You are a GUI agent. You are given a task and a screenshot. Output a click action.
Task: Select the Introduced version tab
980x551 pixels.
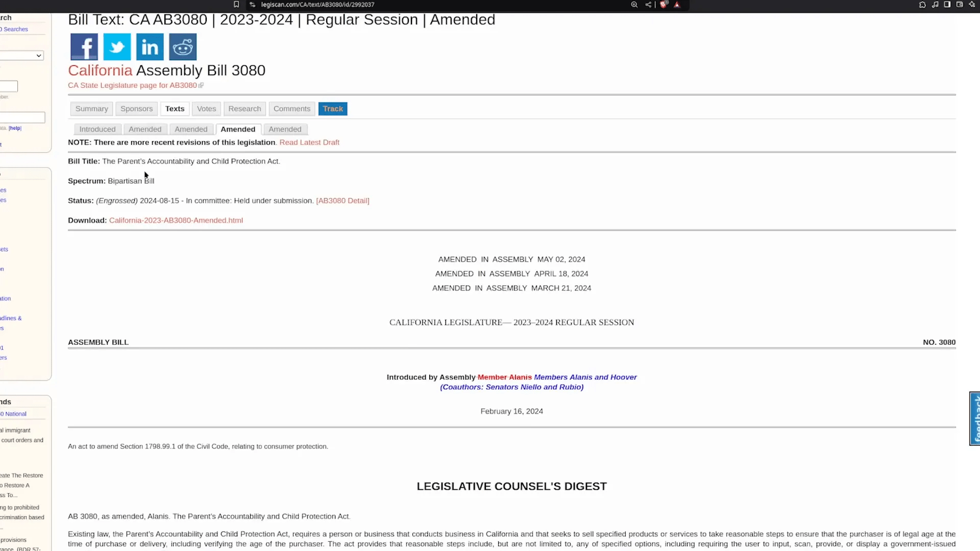tap(97, 129)
